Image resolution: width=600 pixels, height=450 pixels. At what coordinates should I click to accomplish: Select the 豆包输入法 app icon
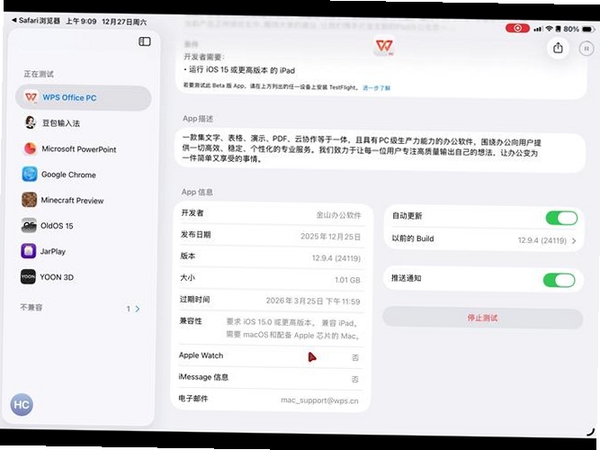pos(30,122)
